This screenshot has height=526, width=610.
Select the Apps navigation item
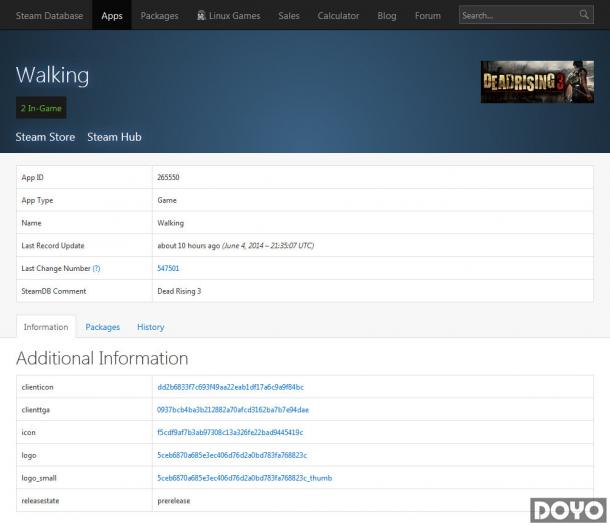point(112,16)
